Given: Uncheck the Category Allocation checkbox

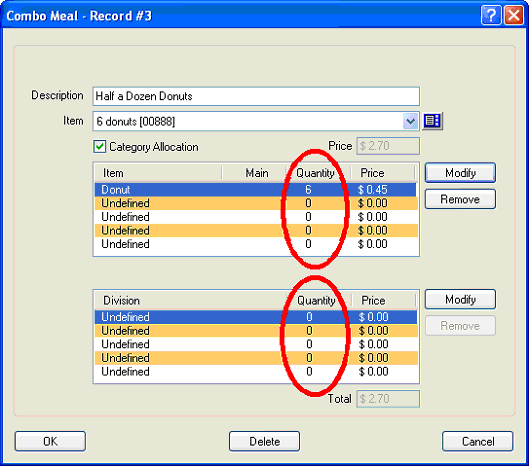Looking at the screenshot, I should (100, 147).
